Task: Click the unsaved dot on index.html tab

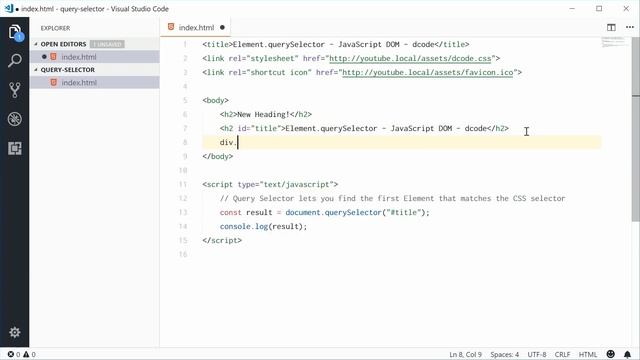Action: pyautogui.click(x=222, y=27)
